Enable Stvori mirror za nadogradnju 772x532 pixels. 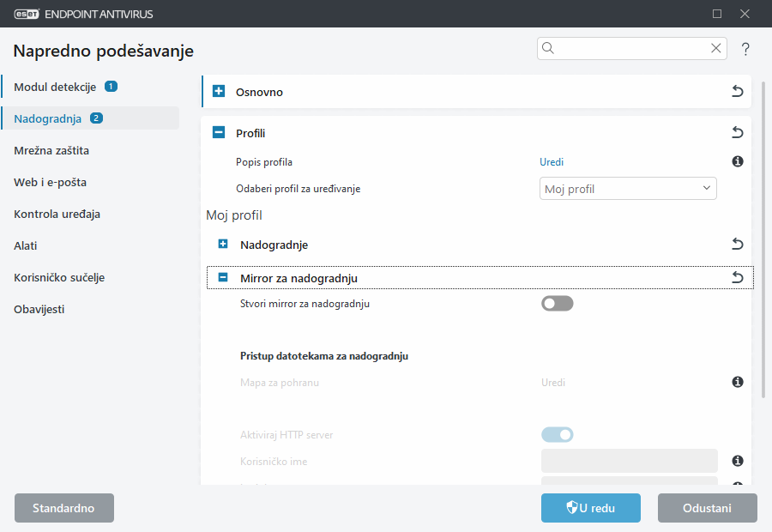coord(558,303)
